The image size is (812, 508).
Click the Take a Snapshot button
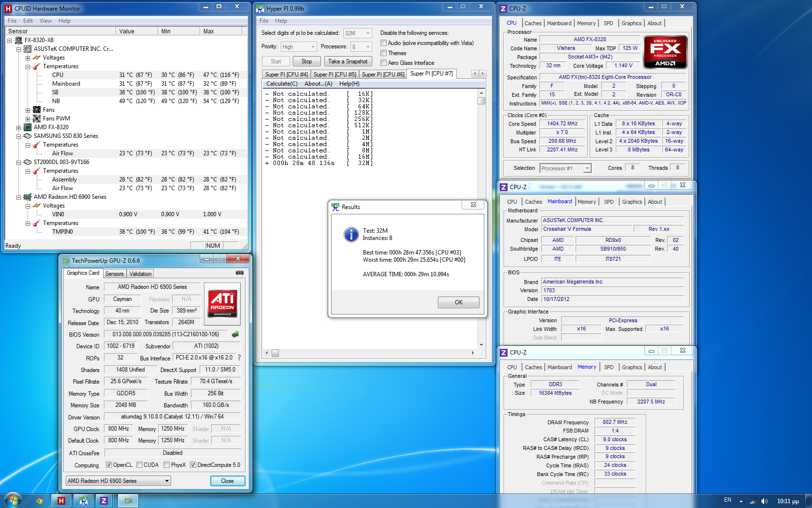[348, 61]
